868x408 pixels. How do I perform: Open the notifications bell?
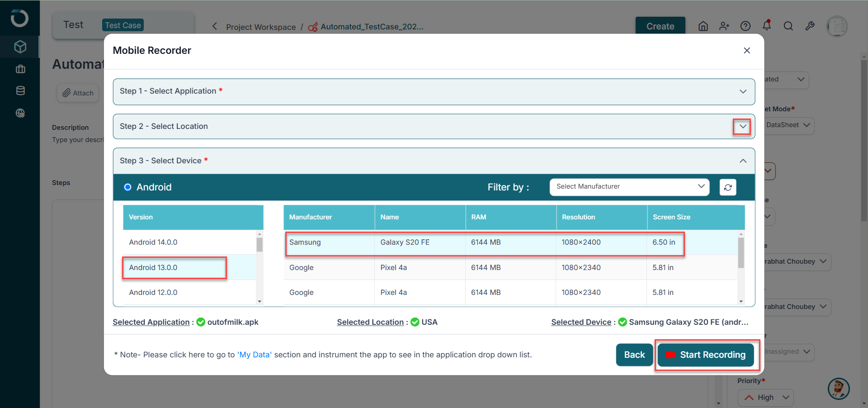[767, 25]
